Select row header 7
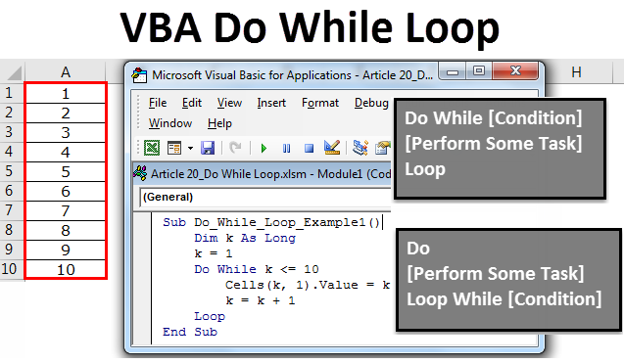 click(9, 210)
